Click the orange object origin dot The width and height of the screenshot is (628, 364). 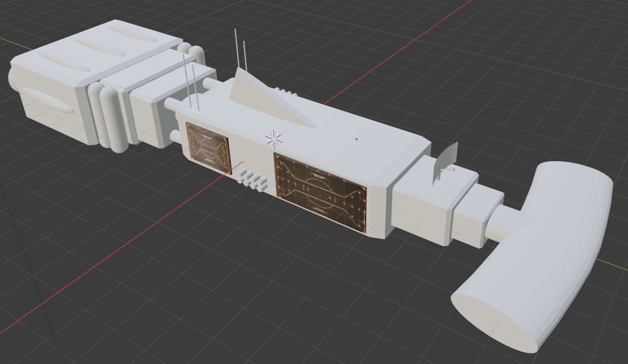pos(356,139)
